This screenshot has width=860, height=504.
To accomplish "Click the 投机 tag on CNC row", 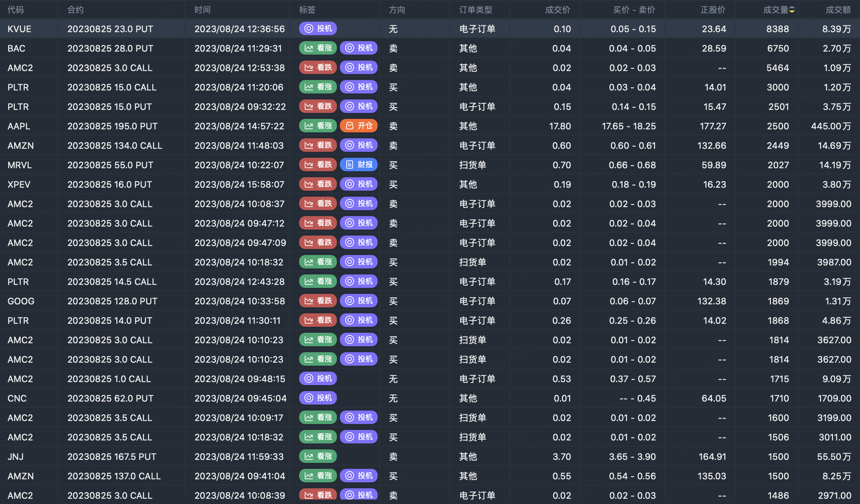I will click(318, 398).
